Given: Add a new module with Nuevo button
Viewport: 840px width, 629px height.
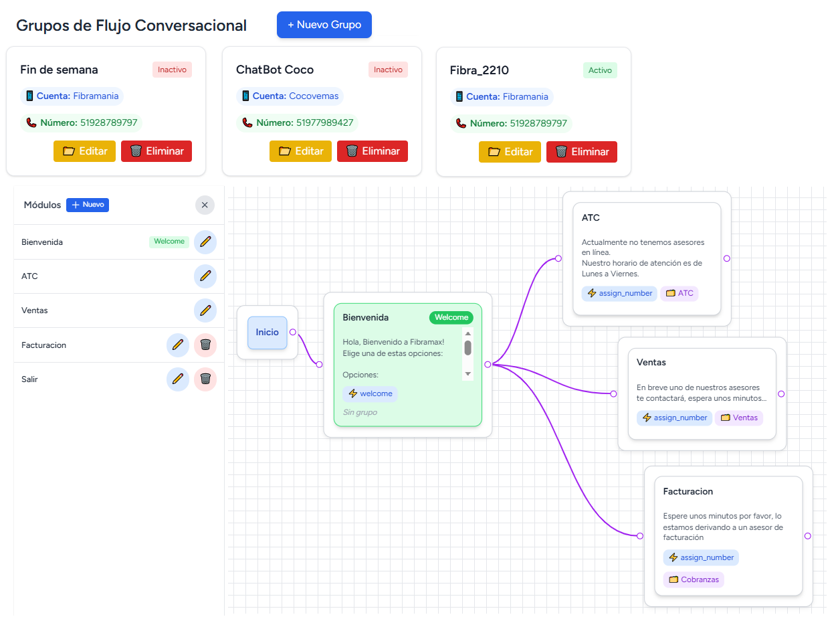Looking at the screenshot, I should pyautogui.click(x=88, y=205).
